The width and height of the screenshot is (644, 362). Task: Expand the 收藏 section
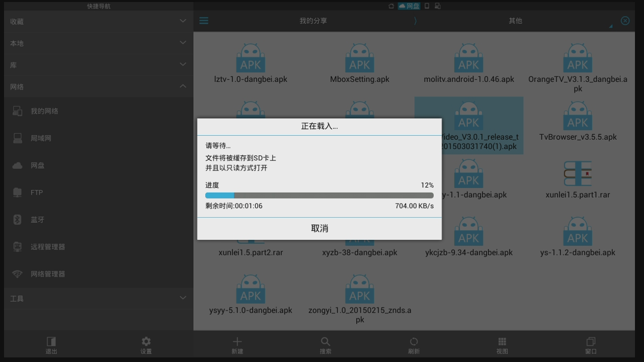(99, 22)
